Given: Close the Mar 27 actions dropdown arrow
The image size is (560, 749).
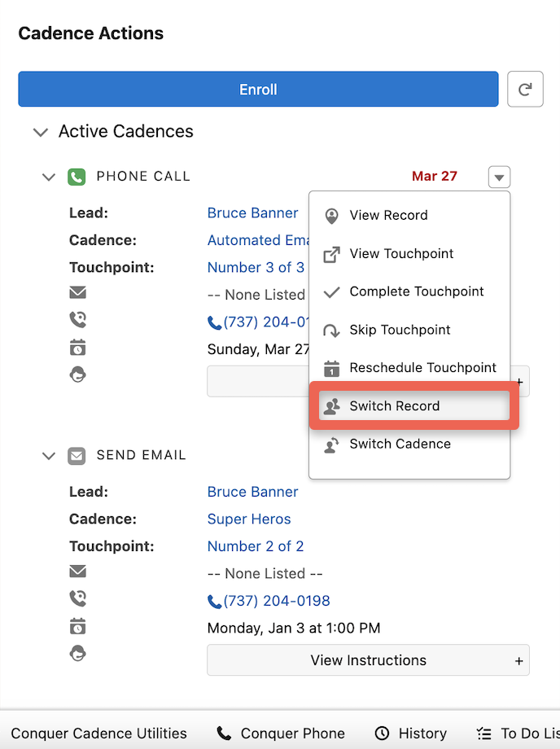Looking at the screenshot, I should click(500, 177).
